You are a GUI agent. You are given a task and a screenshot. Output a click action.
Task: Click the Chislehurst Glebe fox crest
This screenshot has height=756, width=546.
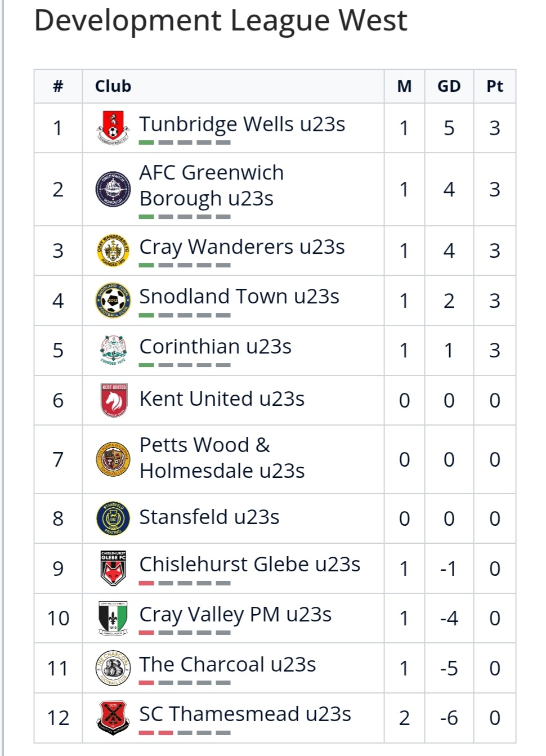[113, 568]
